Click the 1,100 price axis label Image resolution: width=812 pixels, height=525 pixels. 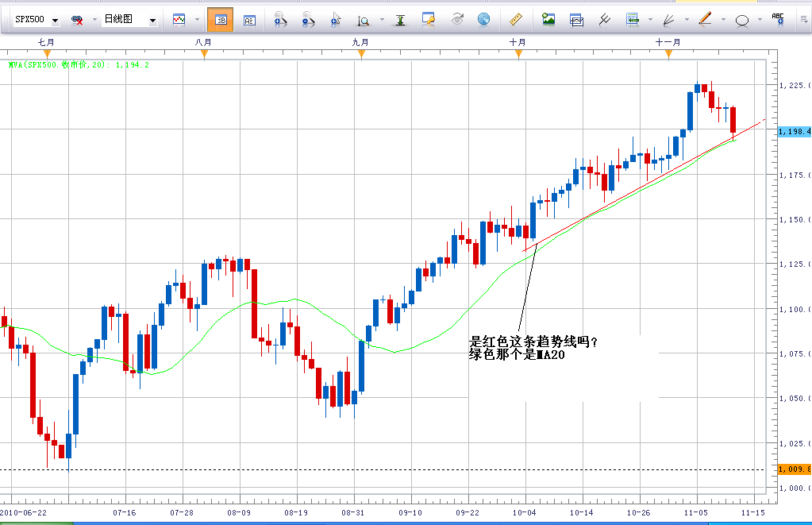(x=795, y=310)
